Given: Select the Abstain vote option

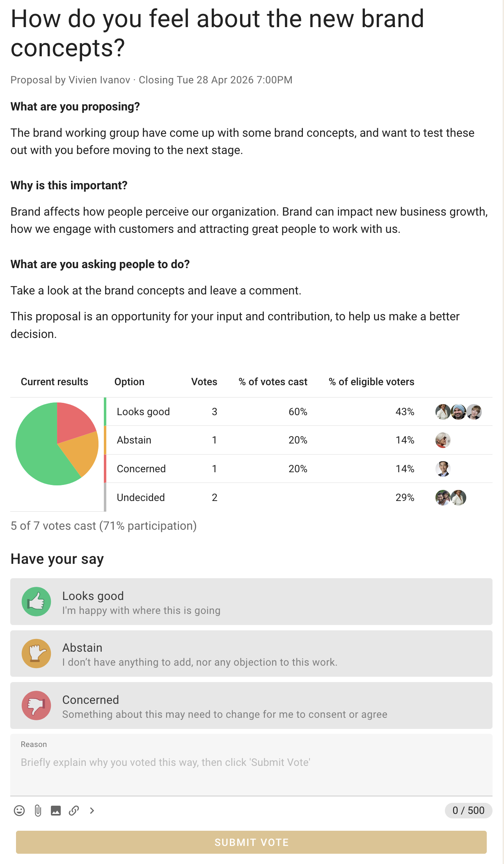Looking at the screenshot, I should [x=251, y=653].
